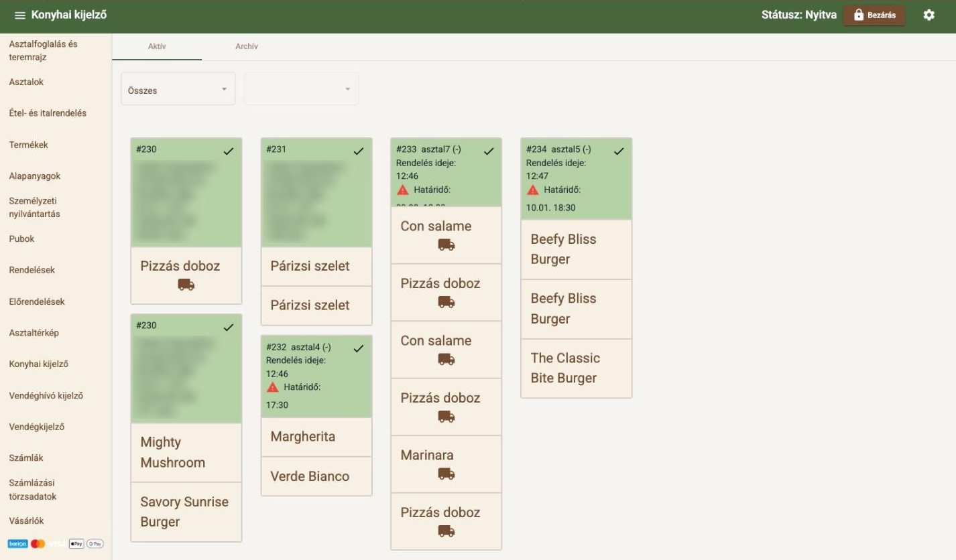The height and width of the screenshot is (560, 956).
Task: Click order #231 green header
Action: click(316, 193)
